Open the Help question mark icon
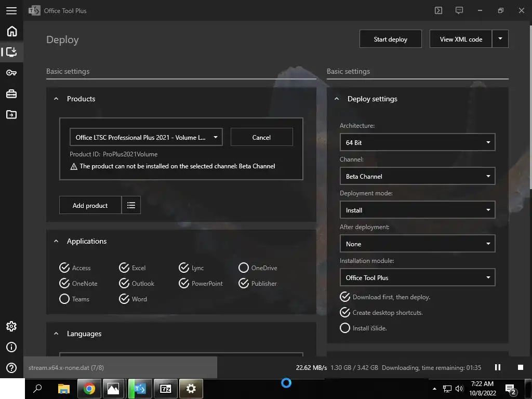Screen dimensions: 532x399 pyautogui.click(x=11, y=368)
